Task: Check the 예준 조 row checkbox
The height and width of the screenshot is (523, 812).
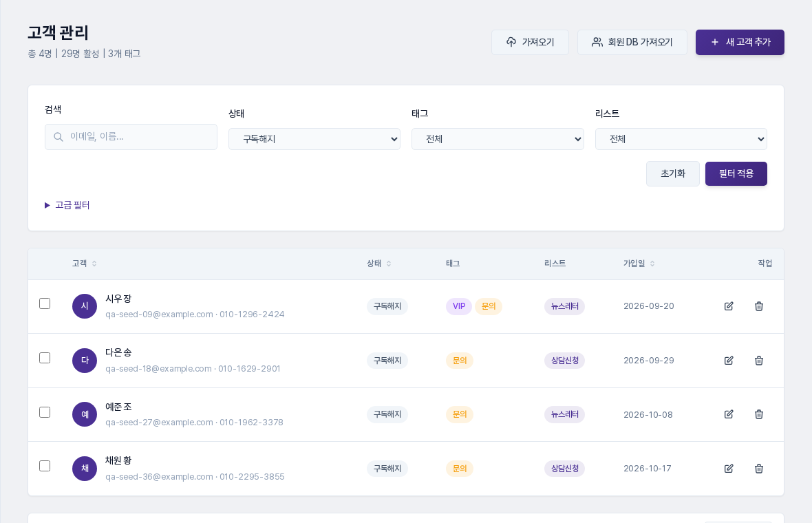Action: (45, 412)
